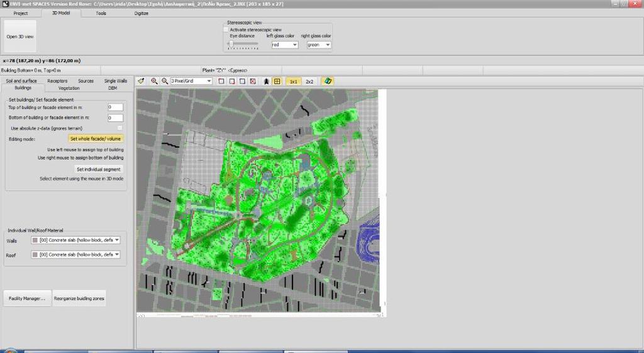Open the Roof material dropdown

click(x=76, y=254)
